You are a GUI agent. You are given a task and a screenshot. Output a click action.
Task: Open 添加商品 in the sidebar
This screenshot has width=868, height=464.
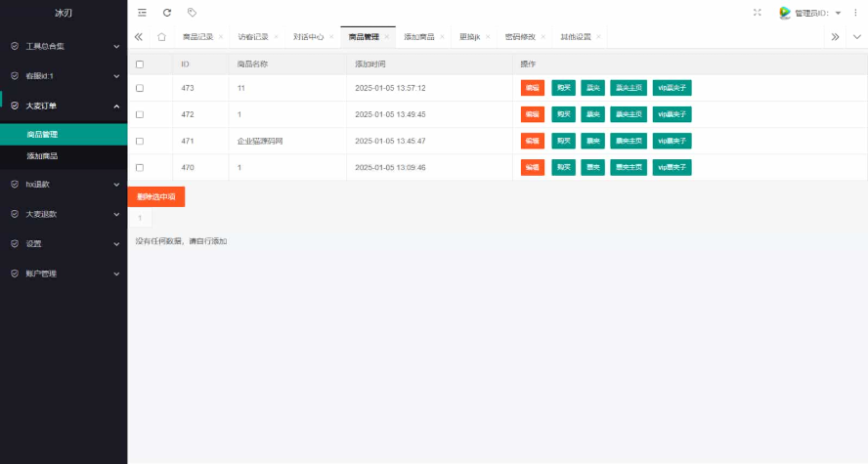[x=42, y=156]
